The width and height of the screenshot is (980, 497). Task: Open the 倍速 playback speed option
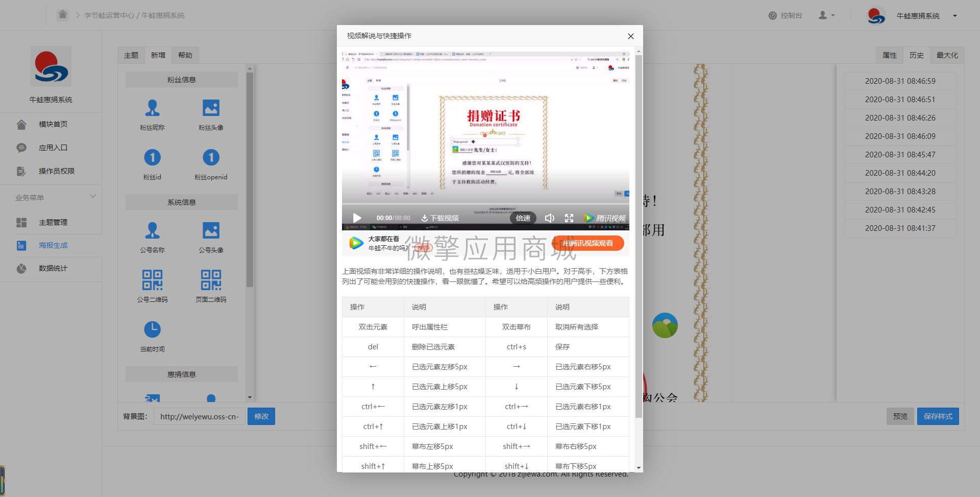click(x=523, y=218)
